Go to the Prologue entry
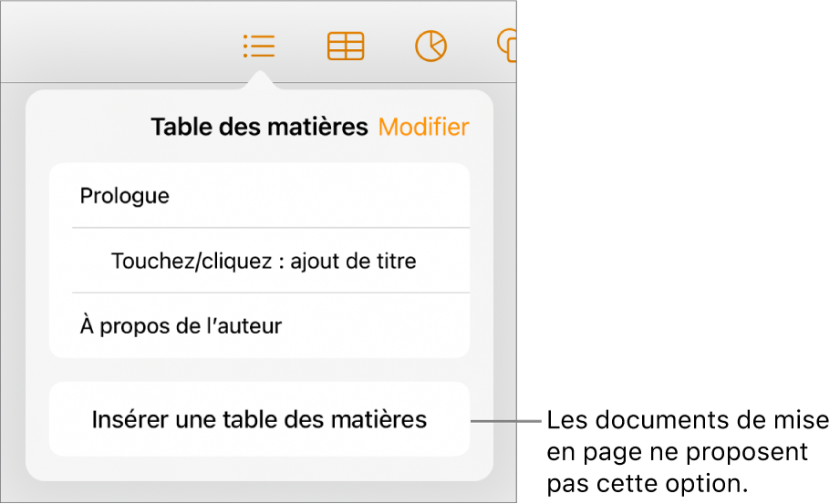This screenshot has height=504, width=840. click(x=125, y=196)
